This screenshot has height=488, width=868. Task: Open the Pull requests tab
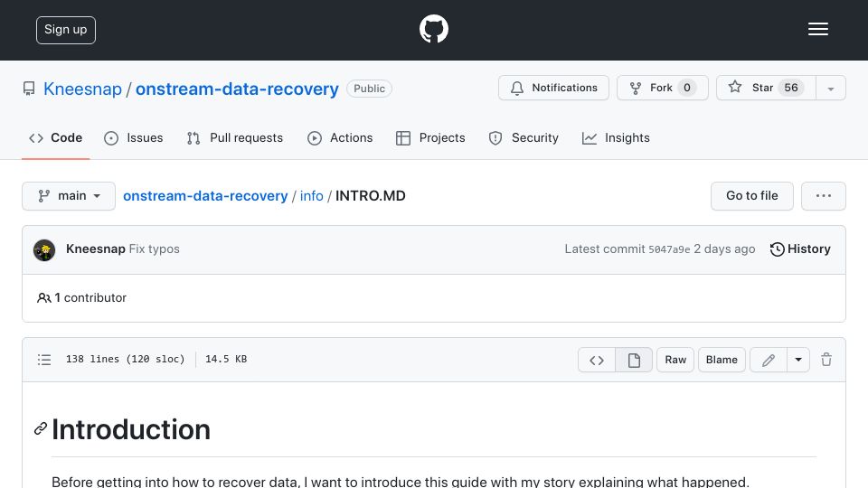click(235, 137)
